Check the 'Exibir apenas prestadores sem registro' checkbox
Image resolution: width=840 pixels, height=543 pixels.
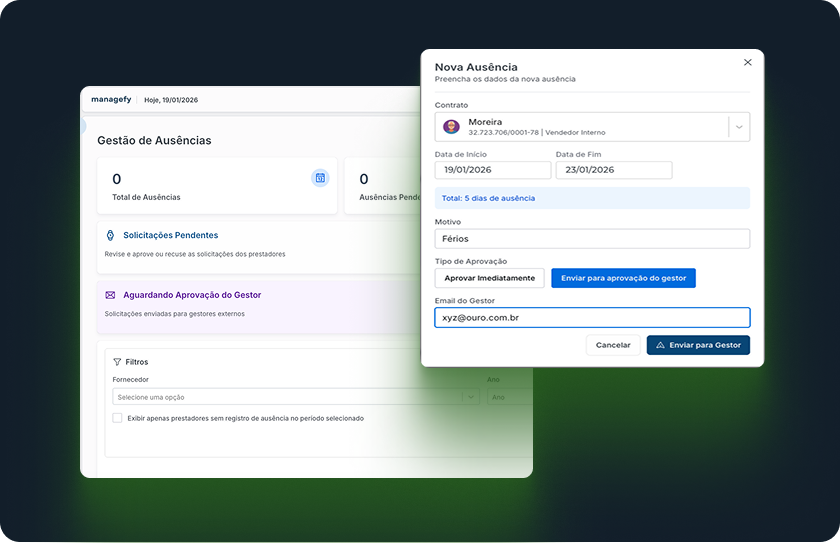point(118,418)
